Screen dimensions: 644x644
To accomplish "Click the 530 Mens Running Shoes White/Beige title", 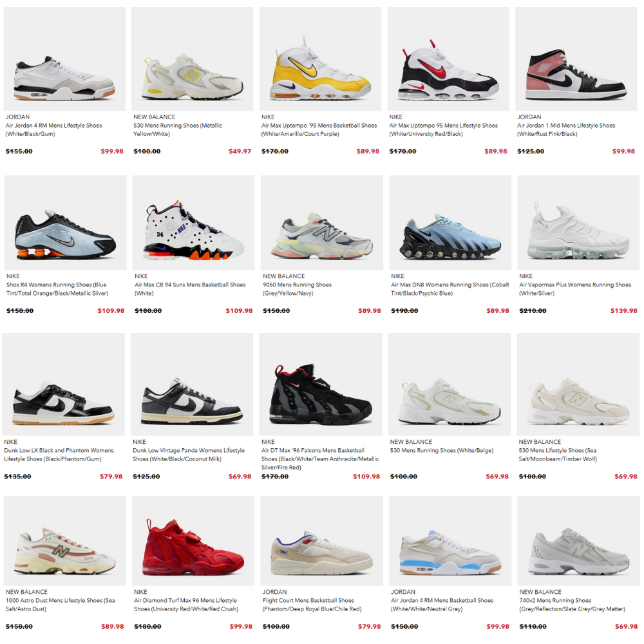I will tap(442, 451).
